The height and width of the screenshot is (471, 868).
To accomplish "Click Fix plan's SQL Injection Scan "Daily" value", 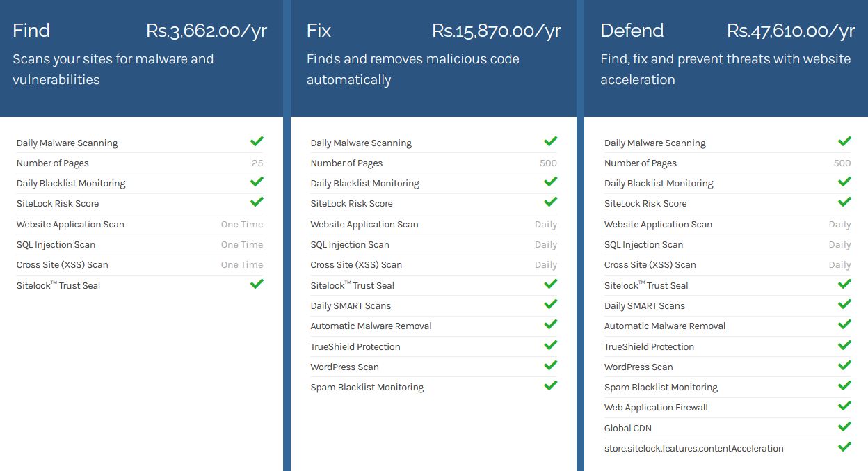I will pyautogui.click(x=546, y=245).
